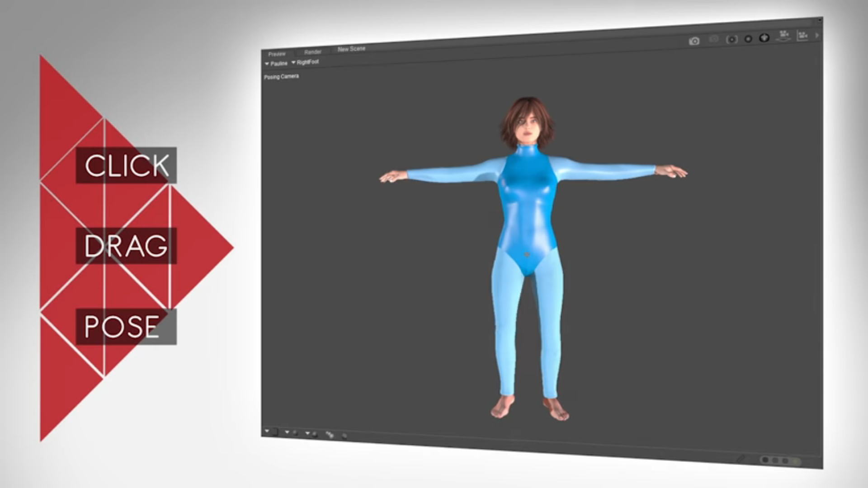Click the Posing Camera label
Screen dimensions: 868x488
point(281,77)
